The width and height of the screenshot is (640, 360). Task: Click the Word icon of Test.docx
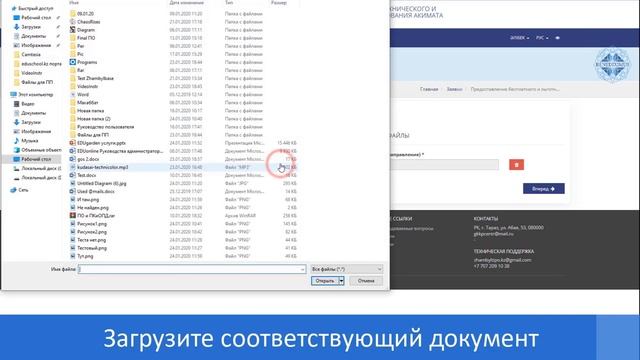[x=73, y=176]
